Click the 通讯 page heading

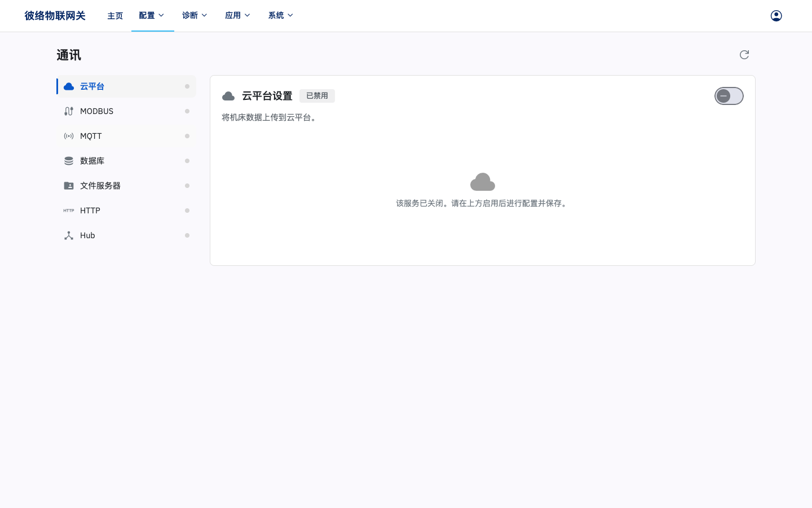[69, 55]
